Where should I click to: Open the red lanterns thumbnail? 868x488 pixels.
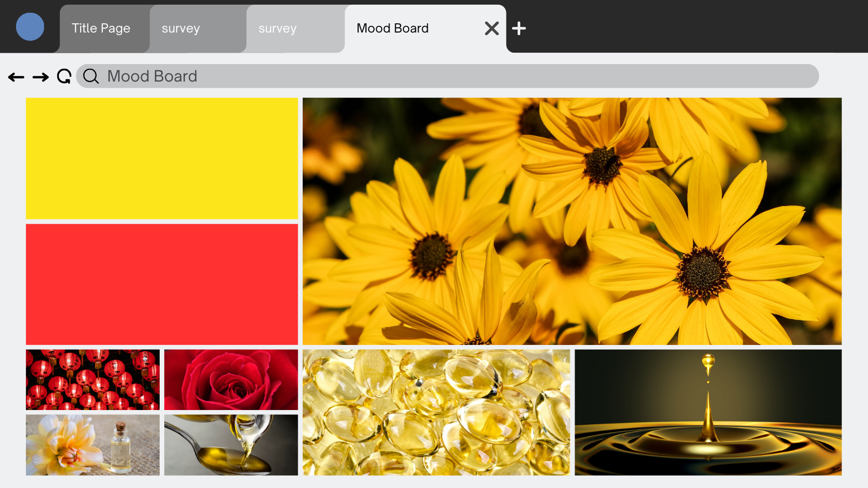click(x=92, y=380)
